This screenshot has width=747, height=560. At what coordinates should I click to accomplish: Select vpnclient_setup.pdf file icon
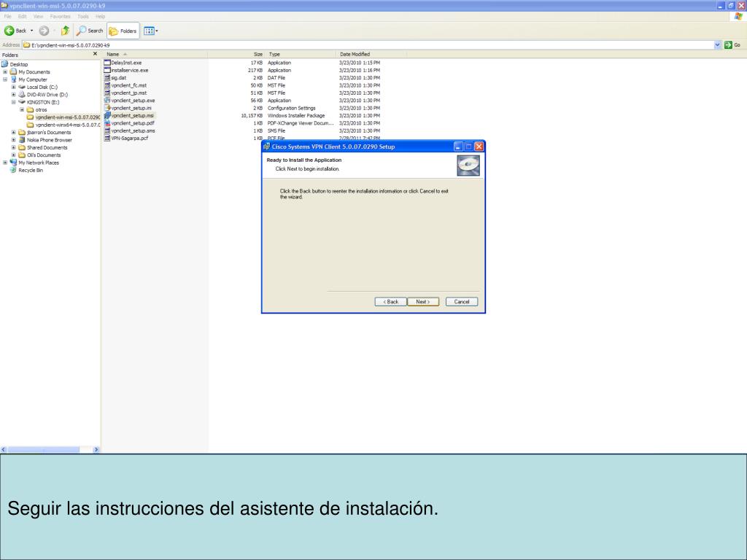107,123
